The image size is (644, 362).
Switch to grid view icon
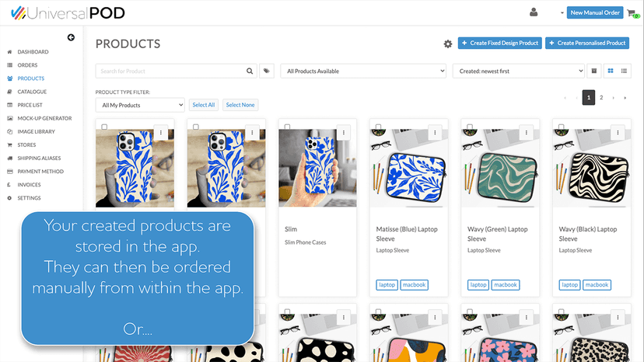[611, 71]
